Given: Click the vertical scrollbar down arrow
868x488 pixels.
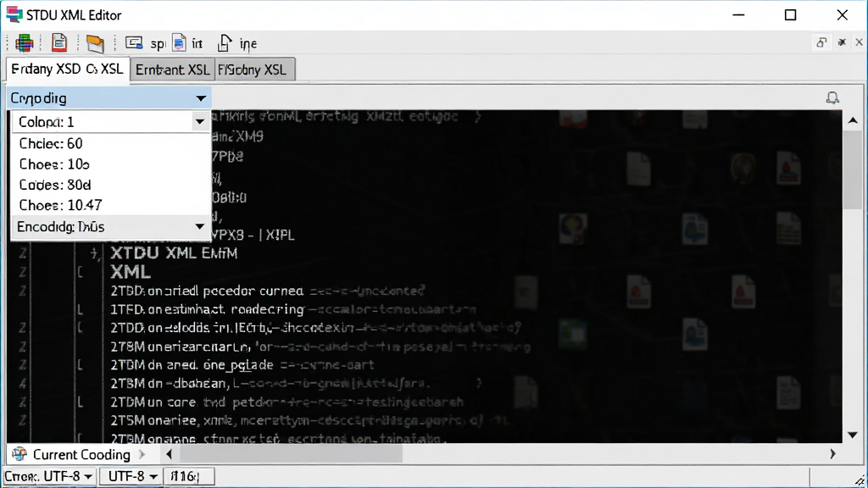Looking at the screenshot, I should pyautogui.click(x=853, y=435).
